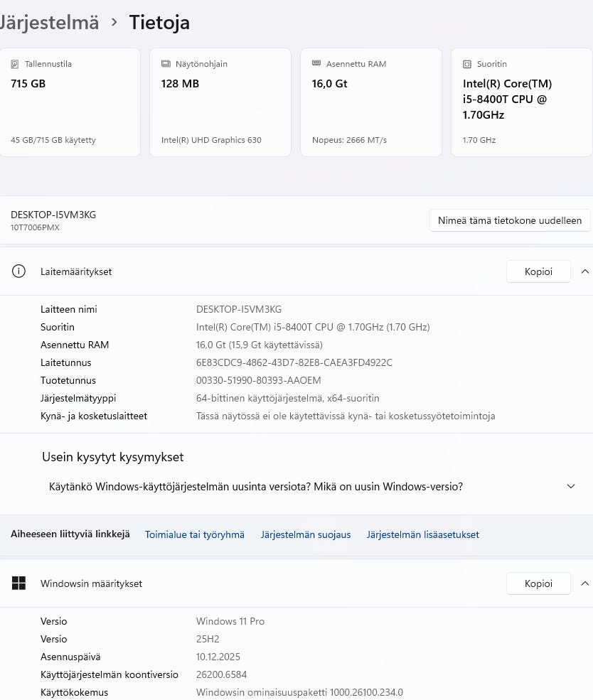Expand the Windows version FAQ question

[570, 487]
